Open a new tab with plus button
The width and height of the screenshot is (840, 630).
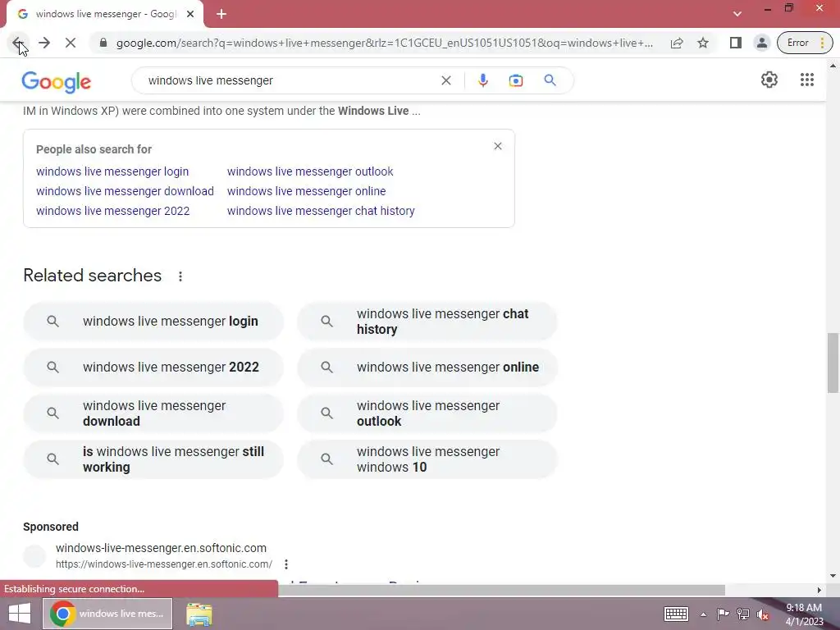coord(221,15)
